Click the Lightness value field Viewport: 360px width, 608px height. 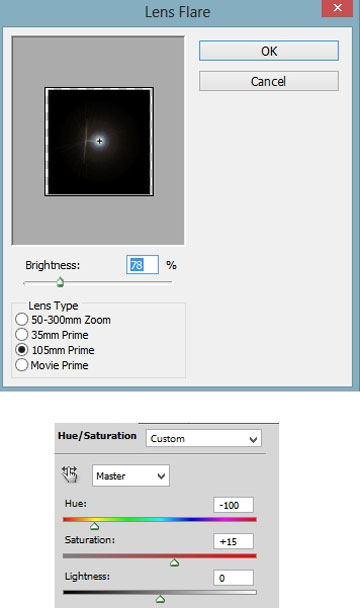[x=233, y=578]
